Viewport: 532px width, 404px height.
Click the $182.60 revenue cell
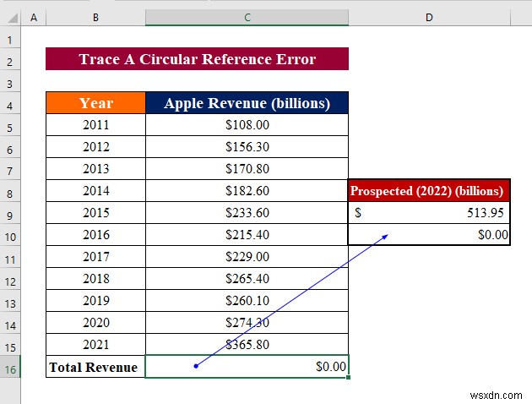(247, 191)
